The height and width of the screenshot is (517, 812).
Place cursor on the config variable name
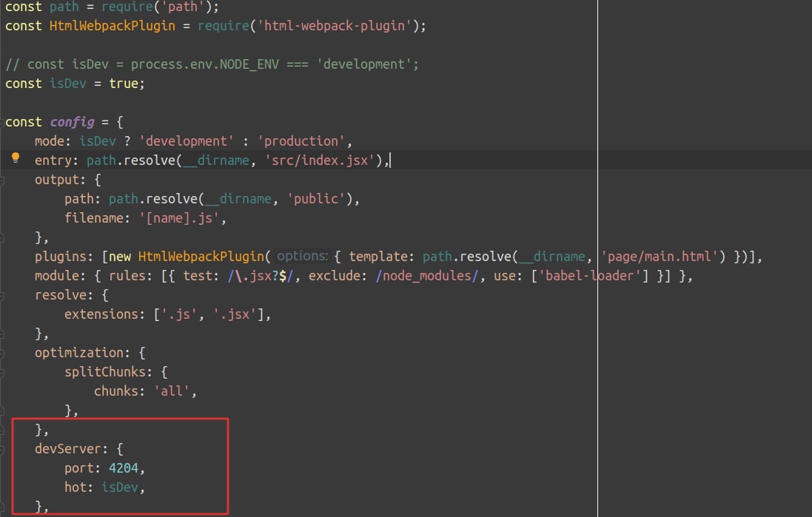point(72,122)
